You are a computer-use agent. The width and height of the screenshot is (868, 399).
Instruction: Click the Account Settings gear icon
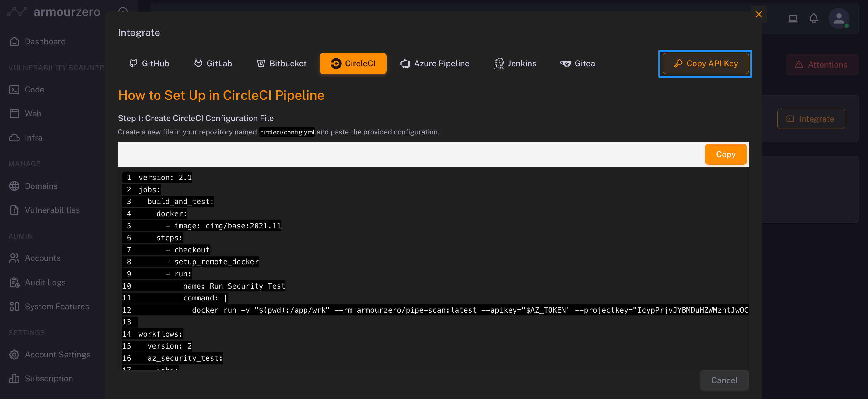14,355
